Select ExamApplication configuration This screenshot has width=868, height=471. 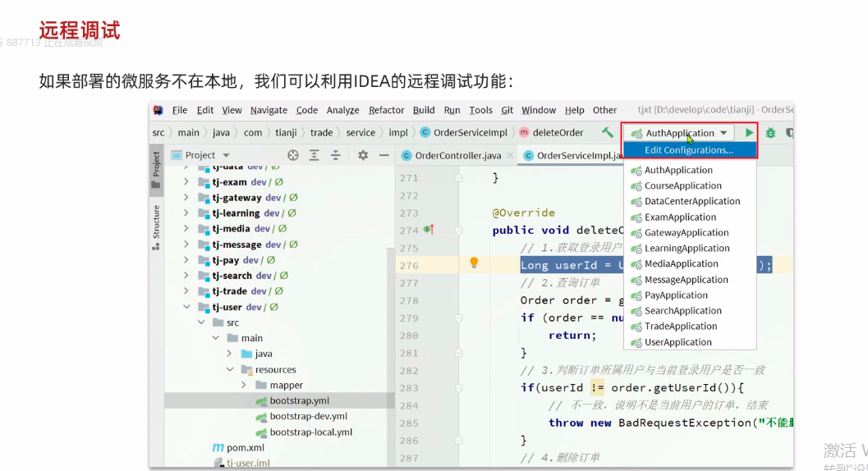[x=690, y=217]
